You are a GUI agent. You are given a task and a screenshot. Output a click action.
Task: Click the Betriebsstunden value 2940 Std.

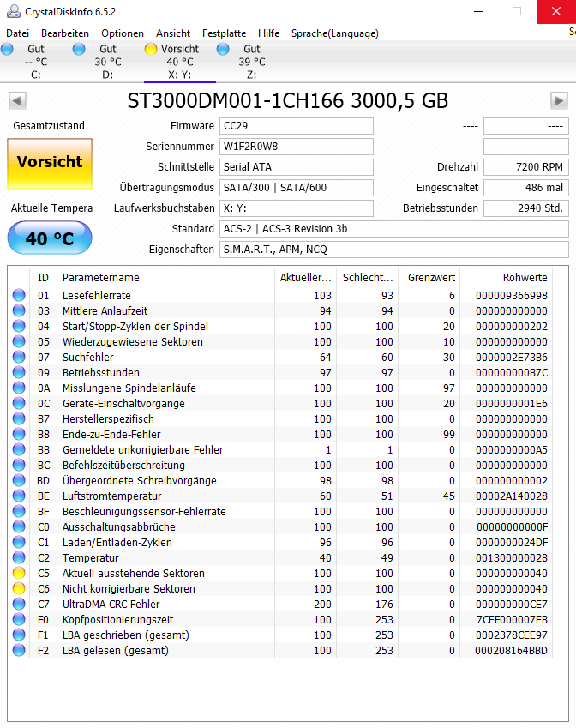pyautogui.click(x=526, y=208)
